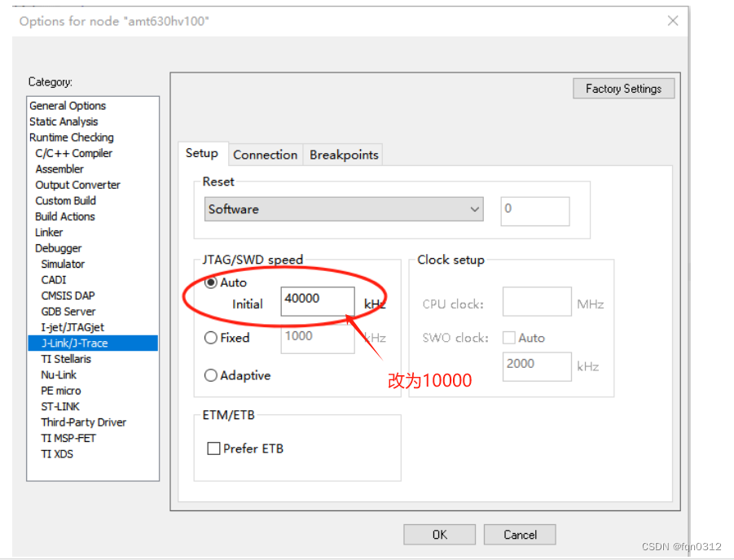Switch to the Connection tab
Viewport: 734px width, 560px height.
(265, 154)
